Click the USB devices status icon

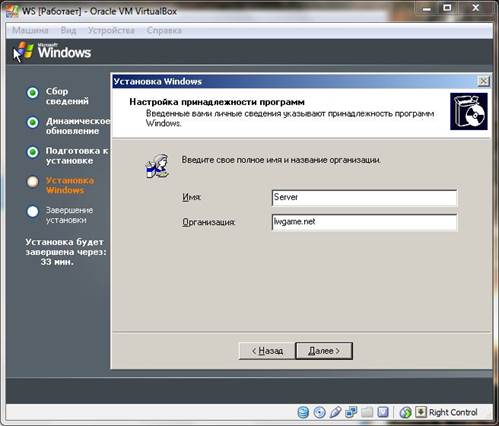(x=335, y=412)
